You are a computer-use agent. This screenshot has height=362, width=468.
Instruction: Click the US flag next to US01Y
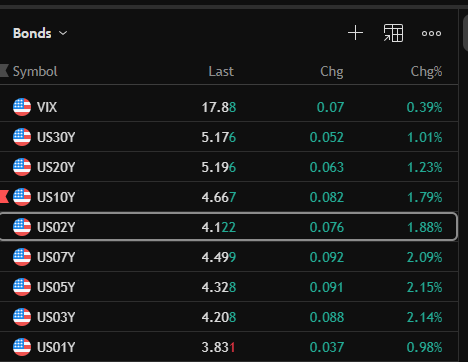(x=22, y=347)
